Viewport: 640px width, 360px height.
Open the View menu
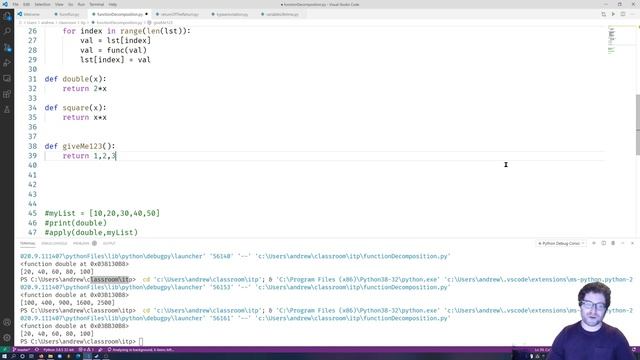click(59, 4)
